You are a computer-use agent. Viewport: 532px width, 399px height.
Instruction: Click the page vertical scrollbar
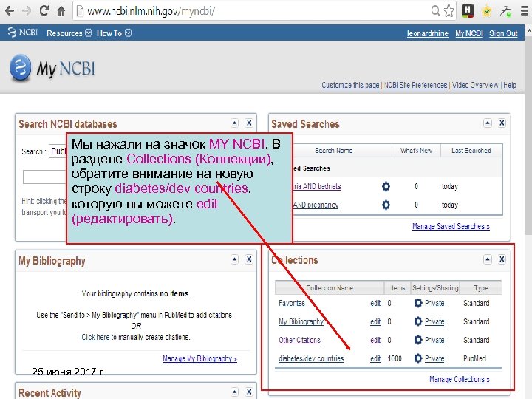(x=528, y=136)
